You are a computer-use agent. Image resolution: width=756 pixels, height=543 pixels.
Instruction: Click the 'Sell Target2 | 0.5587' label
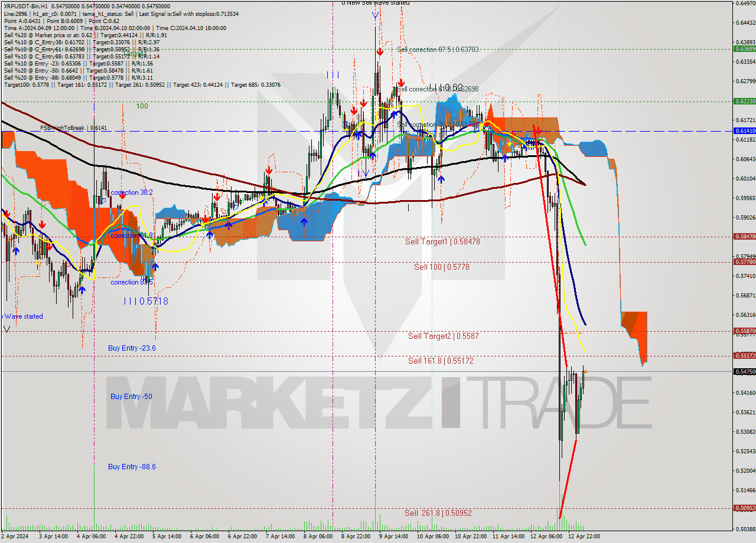click(444, 336)
